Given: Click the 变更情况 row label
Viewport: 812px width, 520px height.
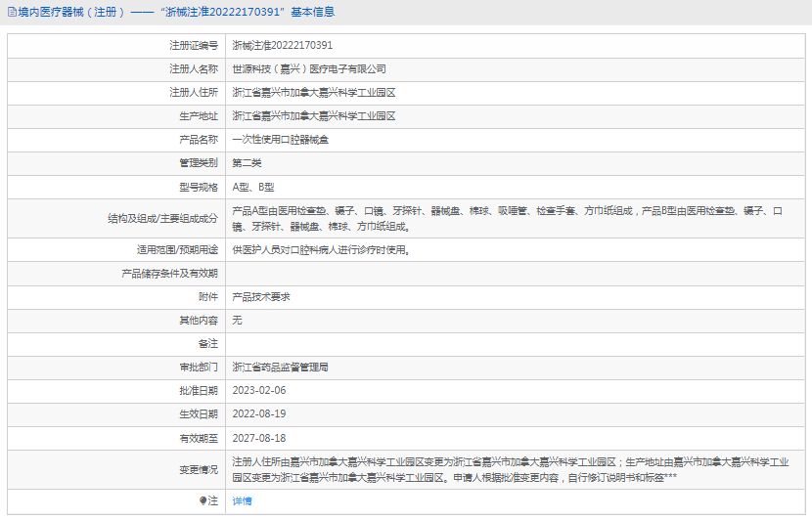Looking at the screenshot, I should click(x=199, y=470).
